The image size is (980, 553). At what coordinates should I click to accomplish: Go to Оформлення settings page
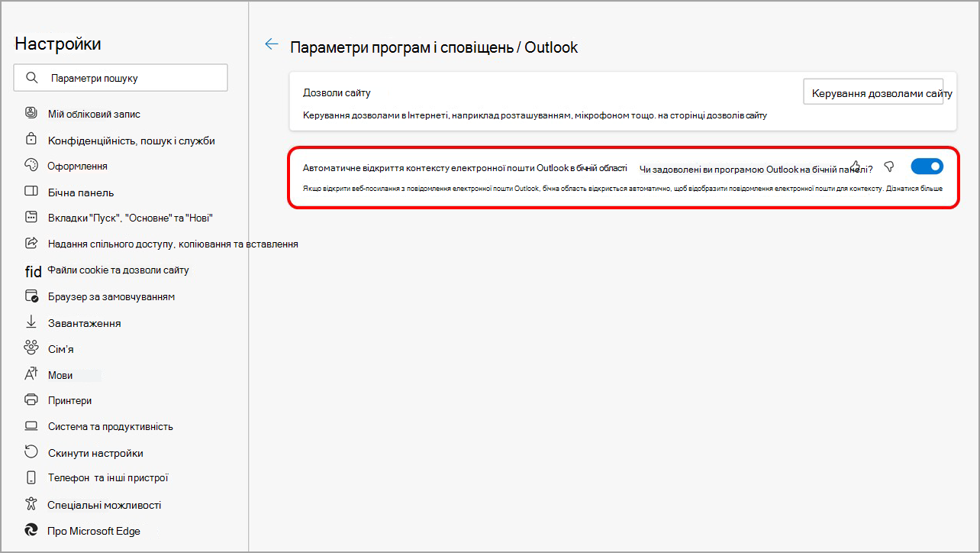coord(77,166)
